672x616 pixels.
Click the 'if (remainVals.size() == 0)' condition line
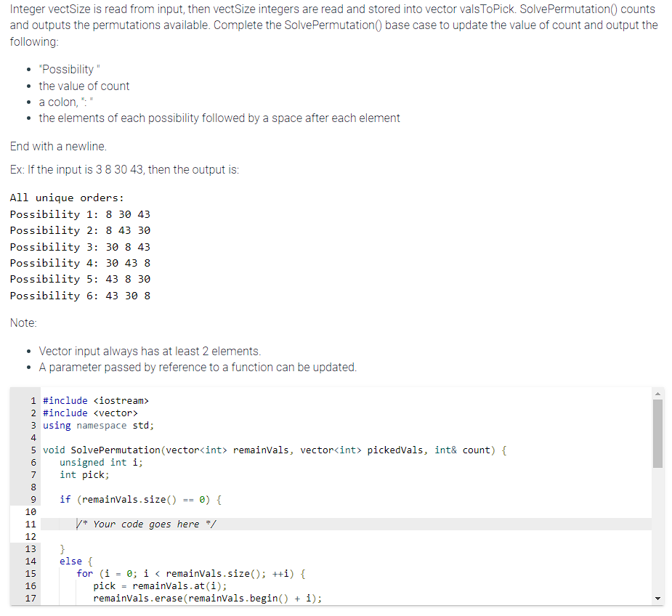[x=142, y=499]
